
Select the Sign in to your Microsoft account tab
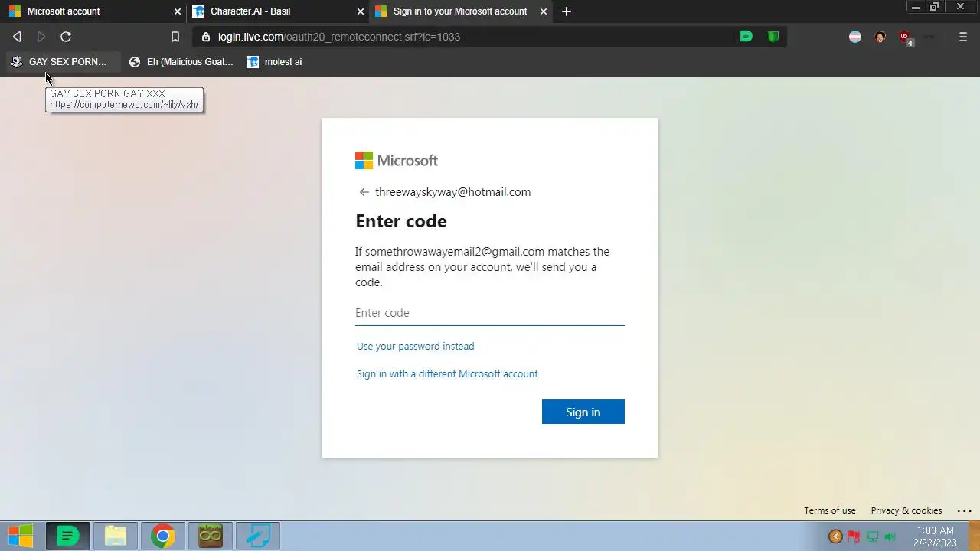point(459,11)
